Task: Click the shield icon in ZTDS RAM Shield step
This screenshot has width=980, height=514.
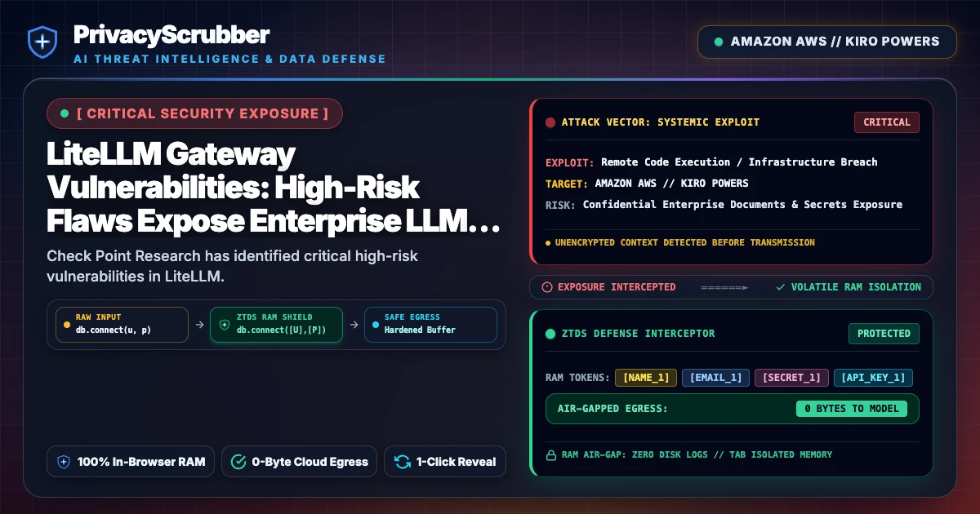Action: [225, 324]
